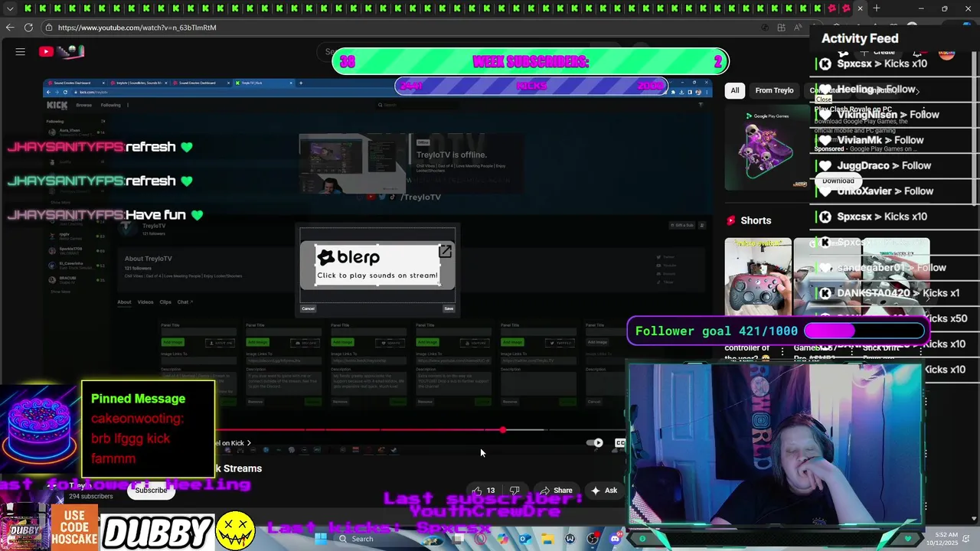The height and width of the screenshot is (551, 980).
Task: Open the tab search chevron at the browser's far left
Action: pyautogui.click(x=10, y=8)
